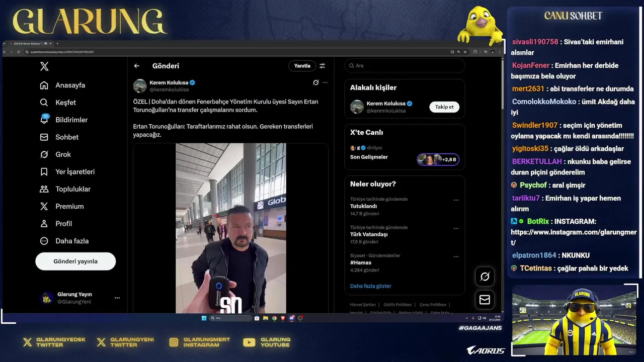
Task: Open post view filter settings icon
Action: click(x=323, y=66)
